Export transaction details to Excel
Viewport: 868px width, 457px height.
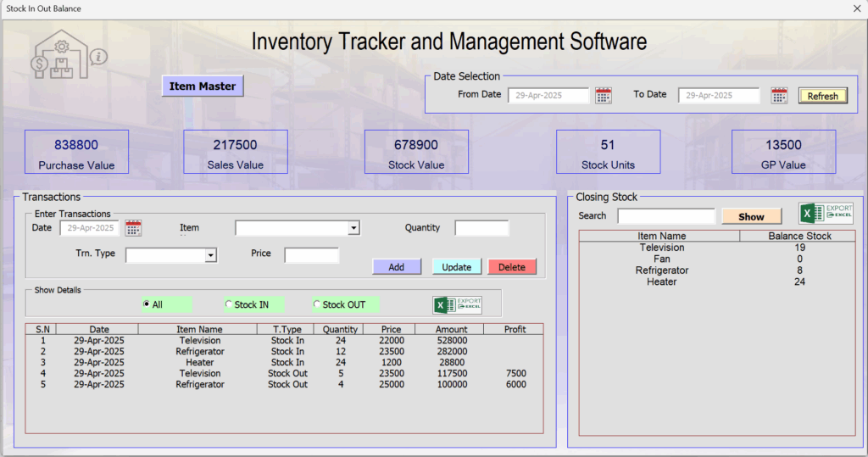458,304
